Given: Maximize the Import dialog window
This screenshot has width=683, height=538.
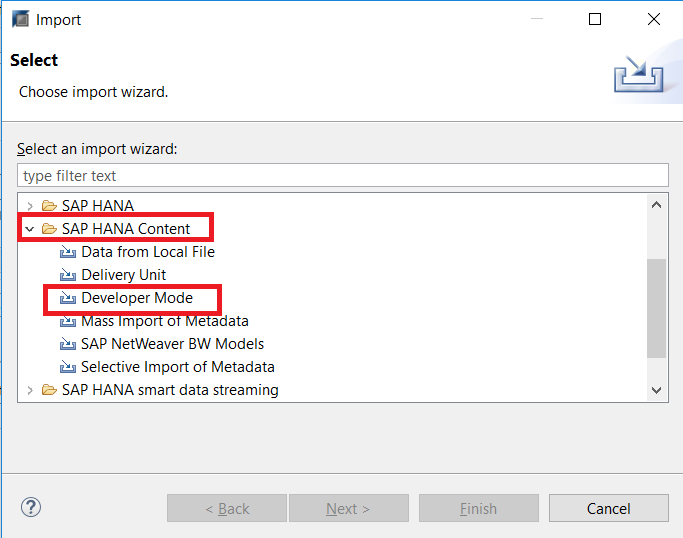Looking at the screenshot, I should point(595,19).
